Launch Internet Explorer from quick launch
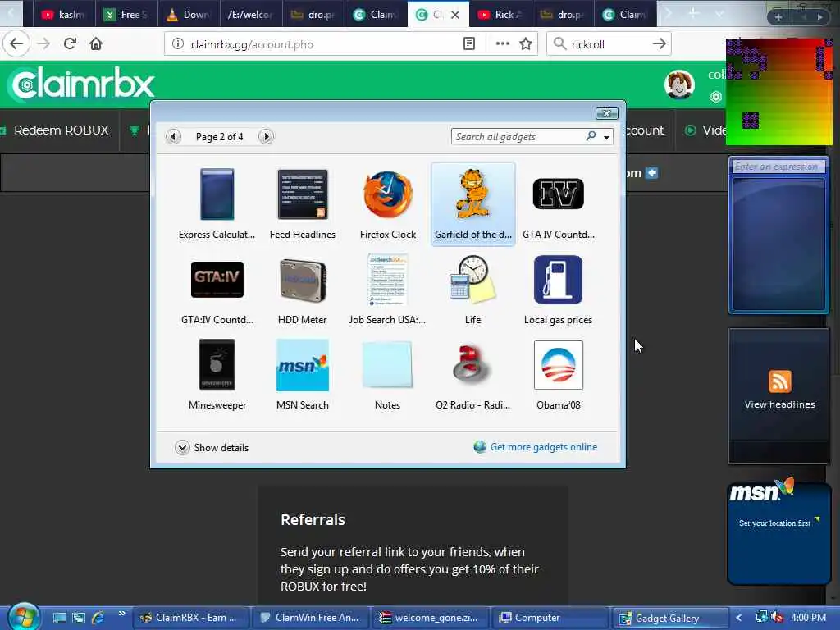This screenshot has width=840, height=630. pos(98,618)
